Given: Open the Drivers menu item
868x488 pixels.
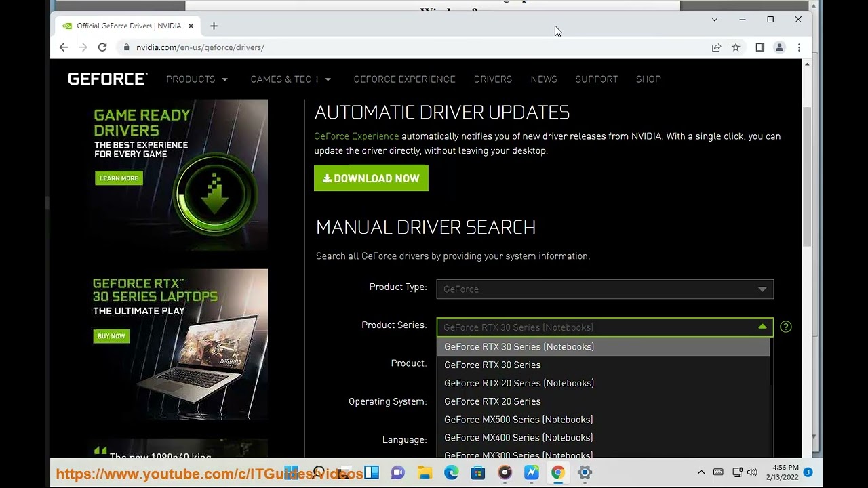Looking at the screenshot, I should tap(493, 79).
